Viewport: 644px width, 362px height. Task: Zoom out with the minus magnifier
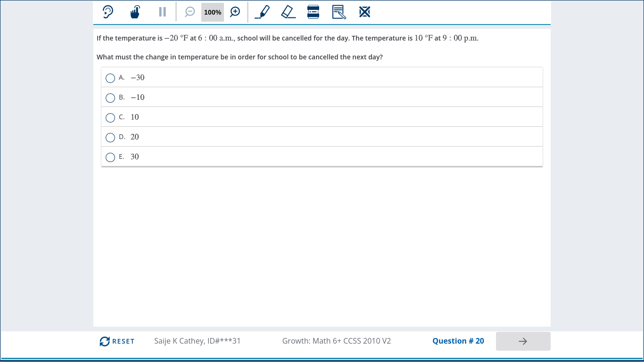(x=190, y=12)
